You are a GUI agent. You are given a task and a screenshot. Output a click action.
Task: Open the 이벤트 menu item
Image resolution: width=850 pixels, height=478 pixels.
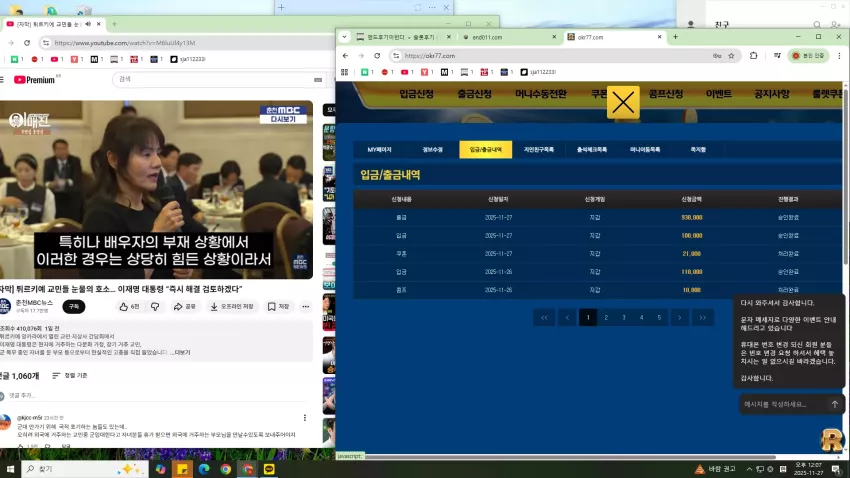pos(718,94)
